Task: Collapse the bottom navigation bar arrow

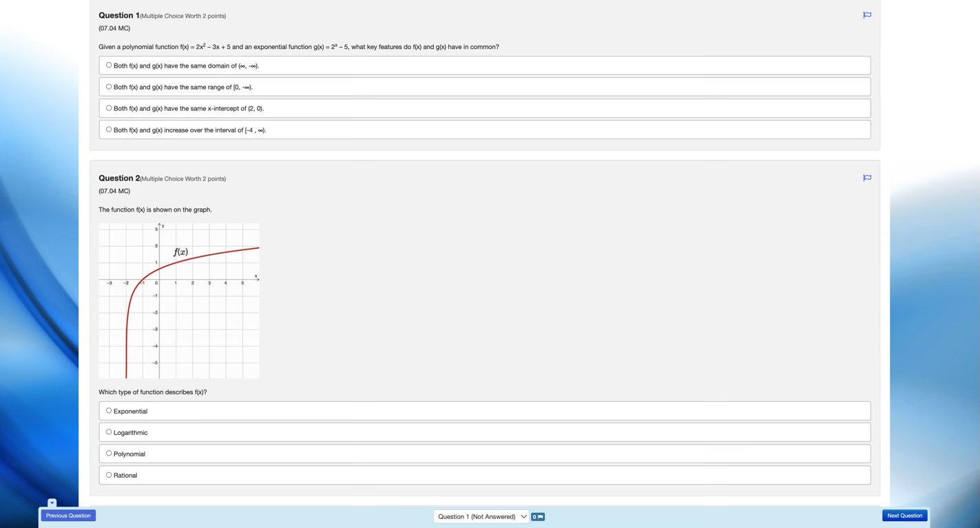Action: point(52,502)
